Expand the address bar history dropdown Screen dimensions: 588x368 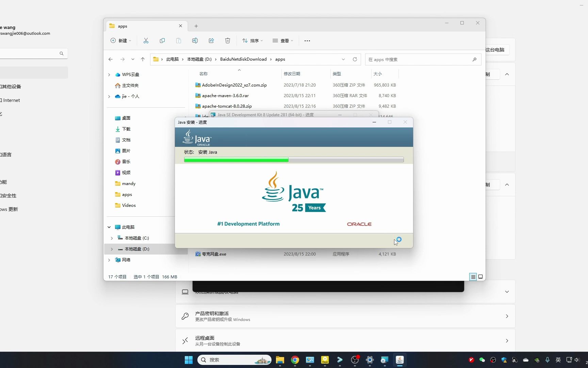tap(343, 59)
